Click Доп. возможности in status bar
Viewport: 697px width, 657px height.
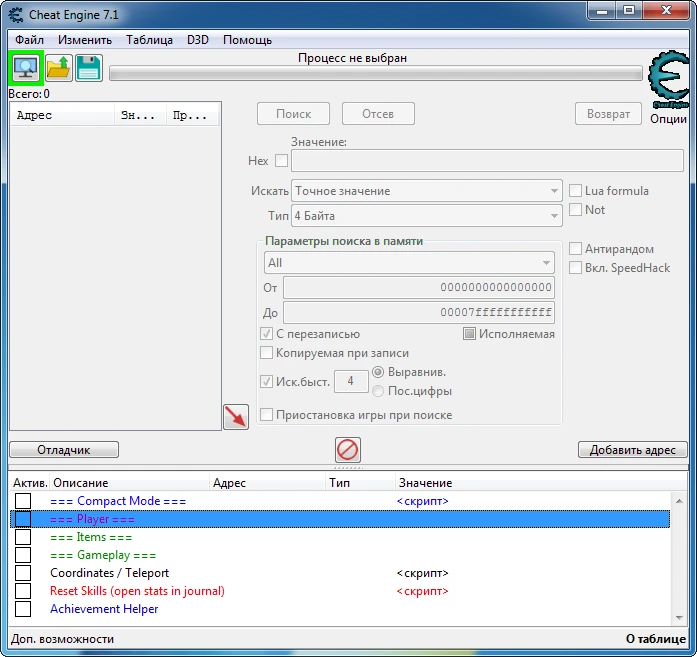tap(62, 639)
